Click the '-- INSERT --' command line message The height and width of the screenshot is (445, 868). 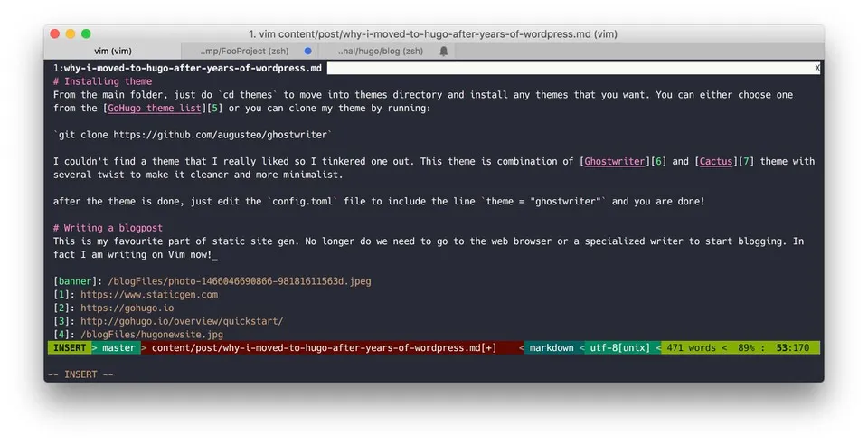80,374
